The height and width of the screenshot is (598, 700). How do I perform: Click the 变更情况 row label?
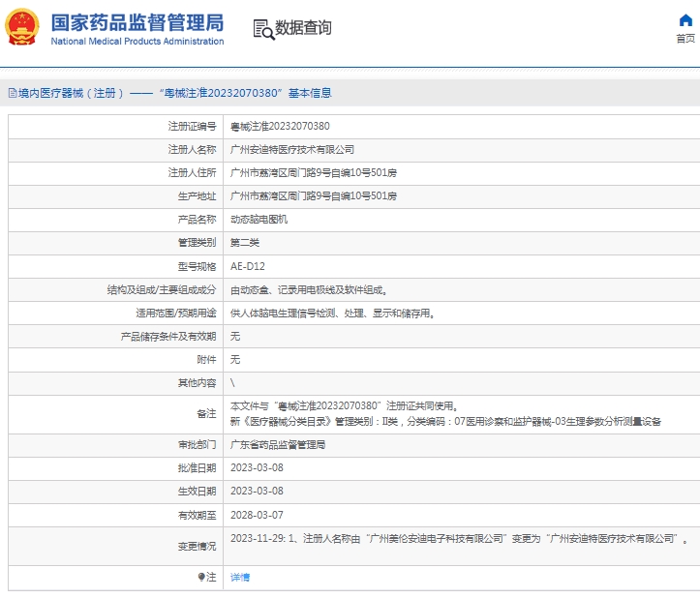(197, 547)
